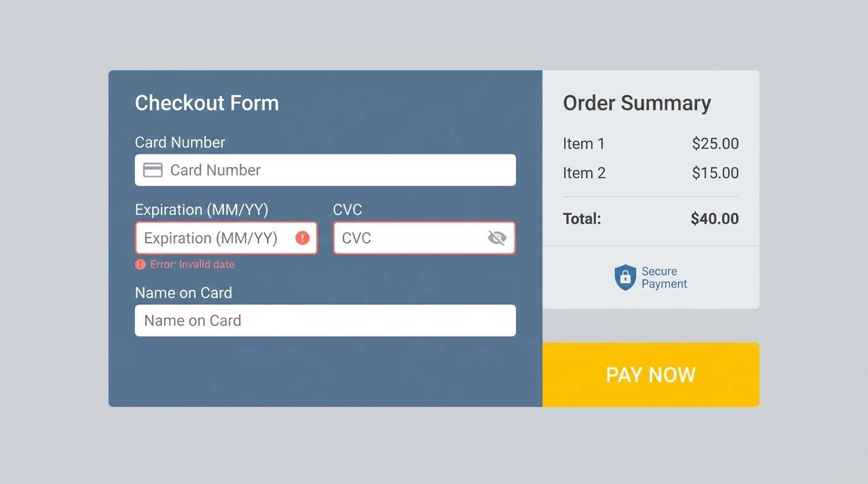Screen dimensions: 868x484
Task: Click the small alert icon beside Invalid date error
Action: tap(140, 264)
